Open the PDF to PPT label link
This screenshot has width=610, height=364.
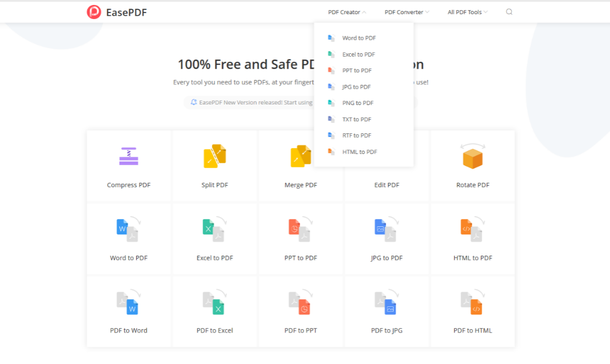[x=301, y=331]
